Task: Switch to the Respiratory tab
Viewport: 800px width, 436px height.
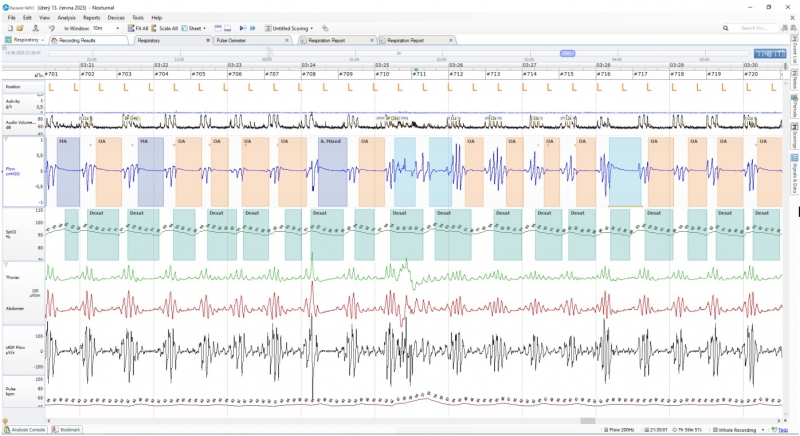Action: (171, 40)
